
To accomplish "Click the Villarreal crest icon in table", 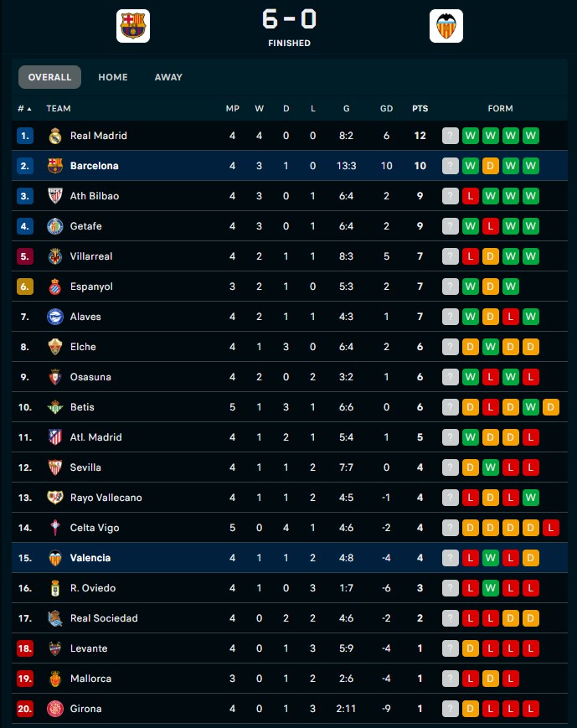I will (x=55, y=256).
